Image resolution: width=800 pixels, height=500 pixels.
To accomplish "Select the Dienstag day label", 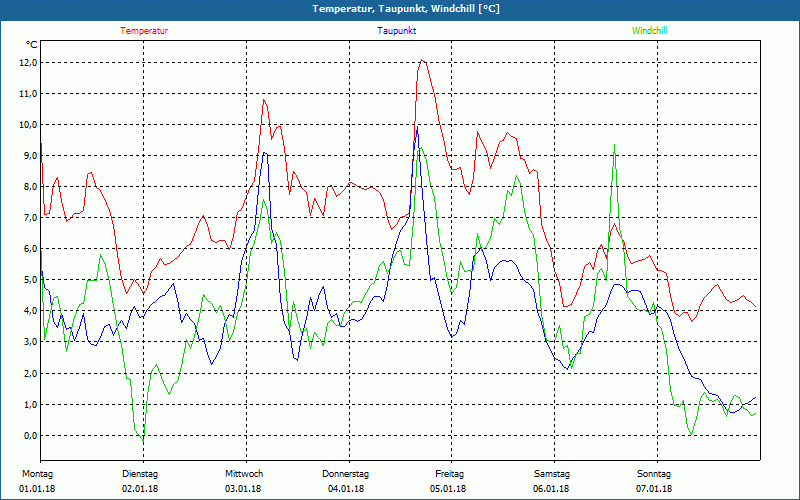I will pos(140,474).
